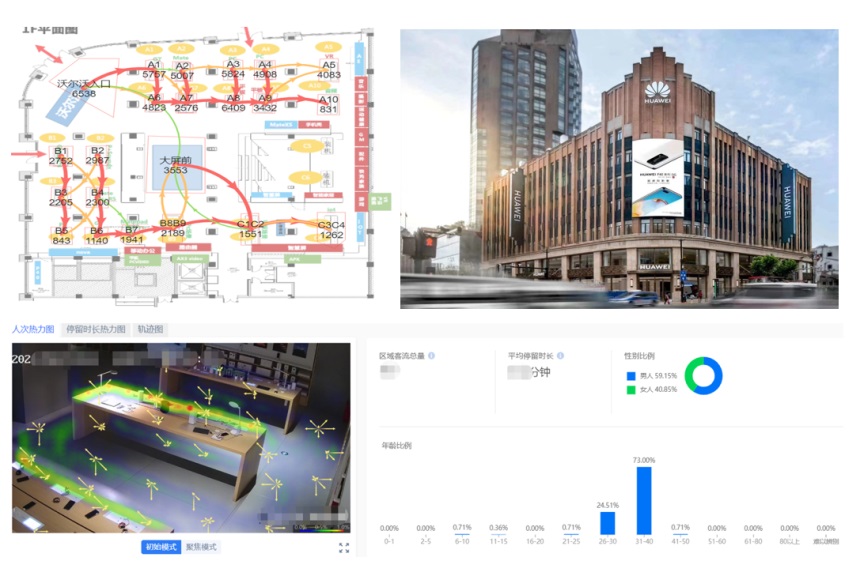Select zone C1C2 1551 on floor plan

click(x=250, y=229)
